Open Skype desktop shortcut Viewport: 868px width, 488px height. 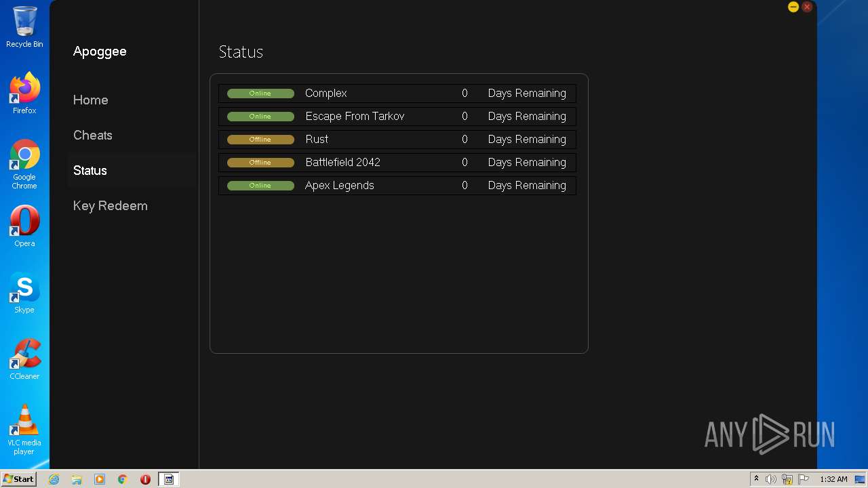pos(24,293)
